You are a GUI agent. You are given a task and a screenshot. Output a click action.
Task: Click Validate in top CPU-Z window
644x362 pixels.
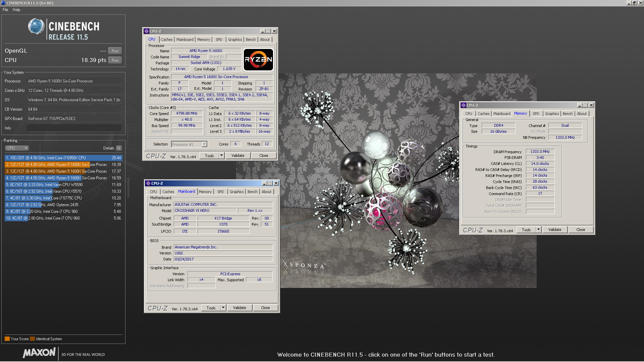click(x=238, y=156)
